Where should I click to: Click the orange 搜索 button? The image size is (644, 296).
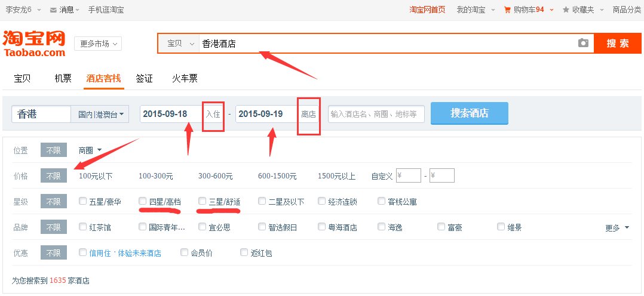pos(618,44)
